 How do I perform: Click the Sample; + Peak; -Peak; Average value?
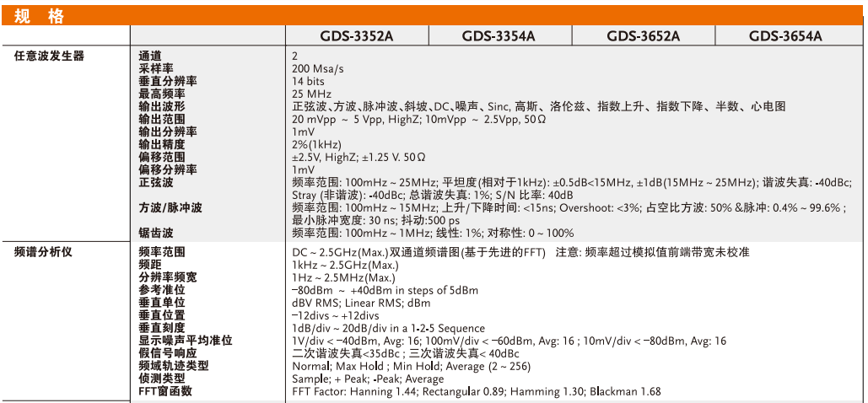[368, 379]
